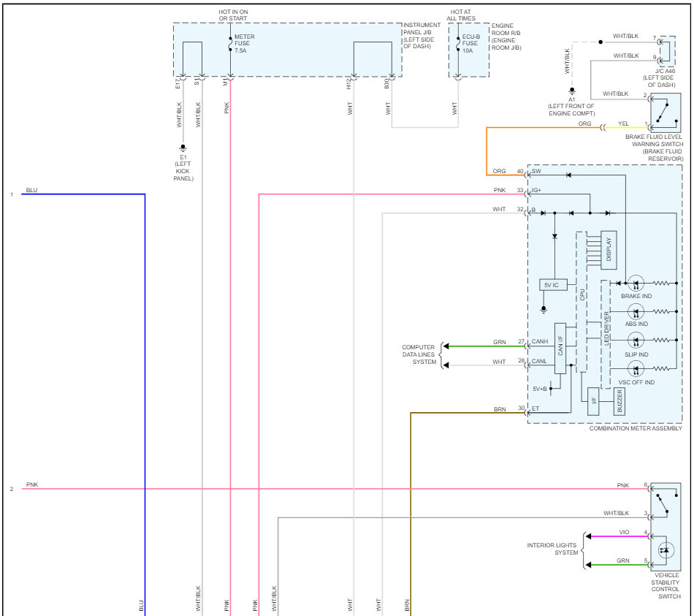This screenshot has height=616, width=694.
Task: Click the YEL wire label near brake switch
Action: tap(624, 124)
